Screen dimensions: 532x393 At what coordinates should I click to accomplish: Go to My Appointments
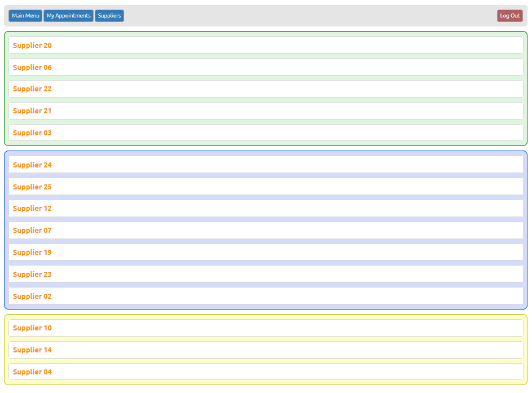pyautogui.click(x=68, y=16)
